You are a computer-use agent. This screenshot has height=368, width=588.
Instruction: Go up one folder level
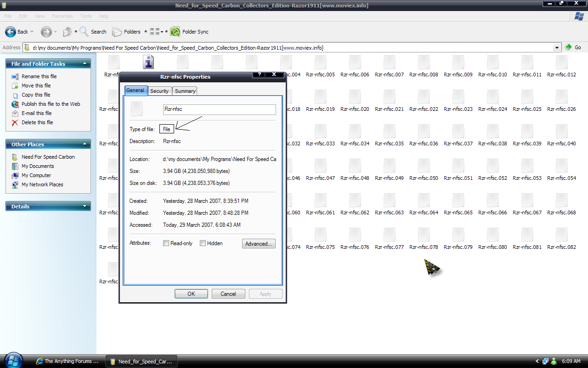point(68,32)
